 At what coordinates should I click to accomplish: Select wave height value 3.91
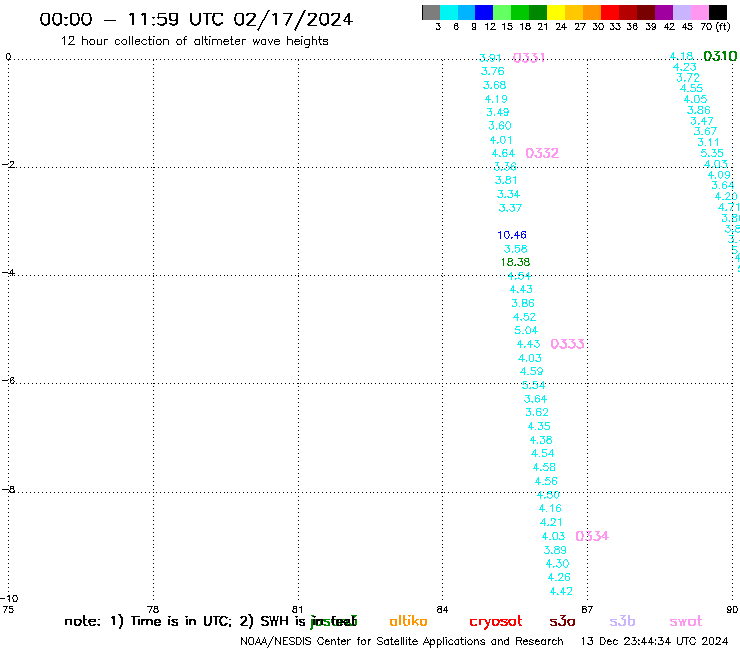click(490, 58)
